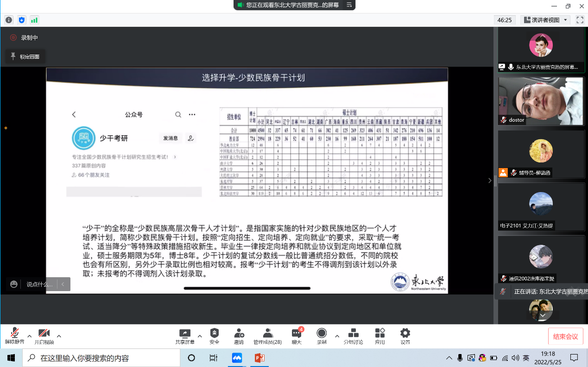Unmute the microphone (解除静音)
The height and width of the screenshot is (367, 588).
(14, 336)
